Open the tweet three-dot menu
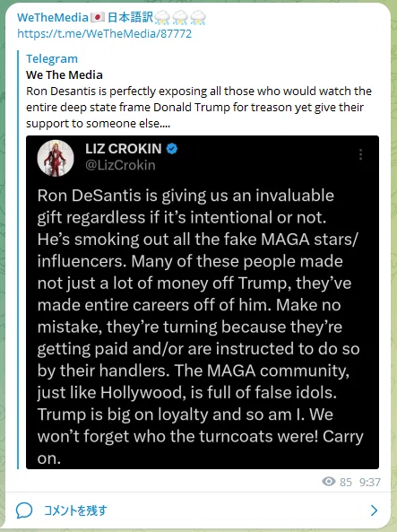397x532 pixels. [x=361, y=154]
